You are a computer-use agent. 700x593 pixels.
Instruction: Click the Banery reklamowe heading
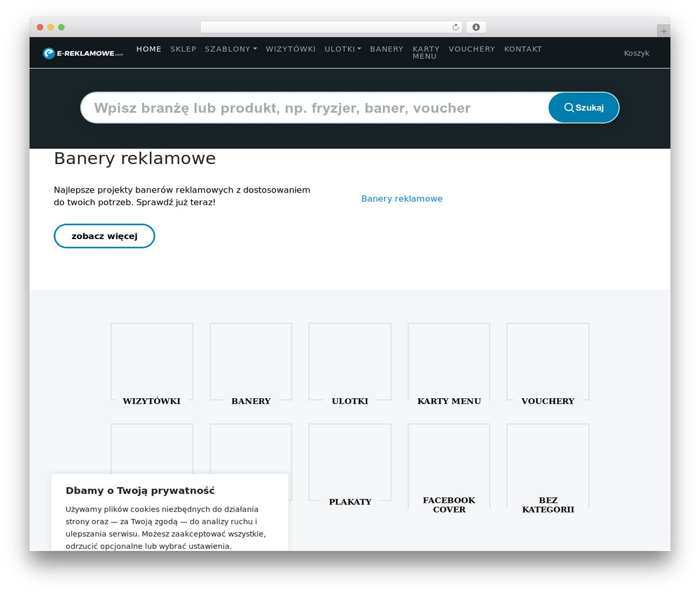tap(135, 159)
